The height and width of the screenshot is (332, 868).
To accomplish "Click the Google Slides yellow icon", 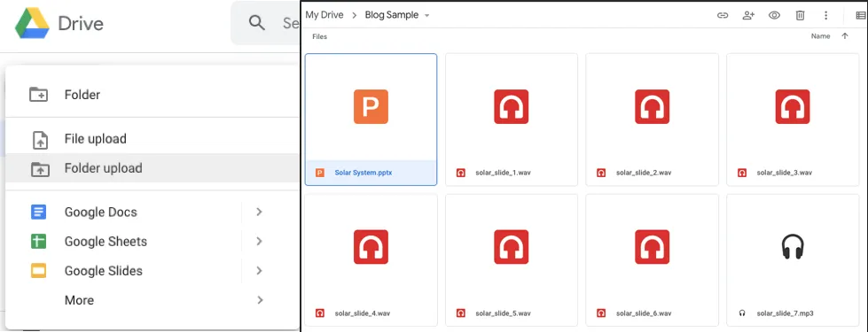I will coord(39,271).
